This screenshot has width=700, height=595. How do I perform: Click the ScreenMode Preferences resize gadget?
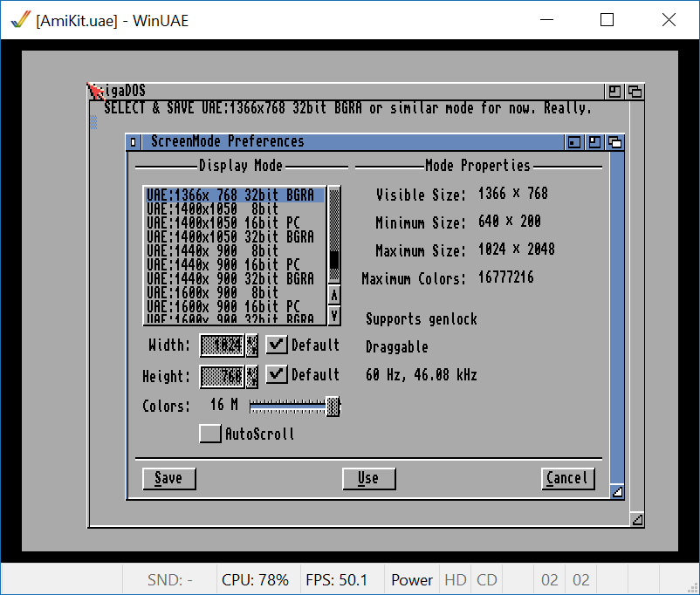click(617, 491)
